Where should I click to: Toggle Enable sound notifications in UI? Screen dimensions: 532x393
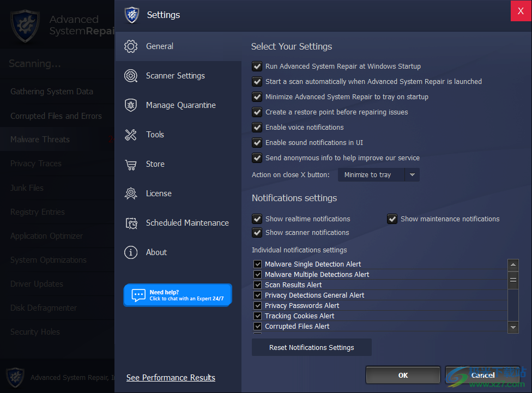tap(257, 143)
